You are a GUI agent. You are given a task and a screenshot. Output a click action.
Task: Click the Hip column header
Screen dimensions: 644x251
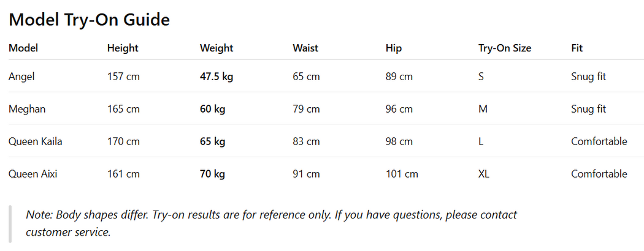click(x=393, y=48)
